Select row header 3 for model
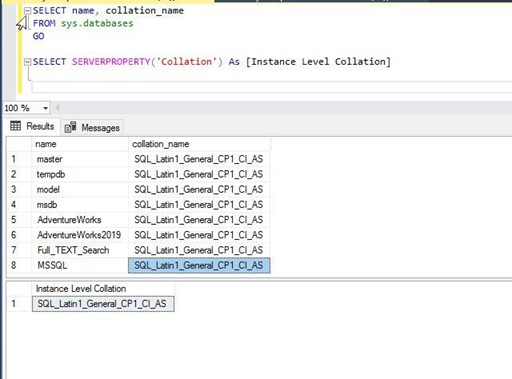 (19, 190)
